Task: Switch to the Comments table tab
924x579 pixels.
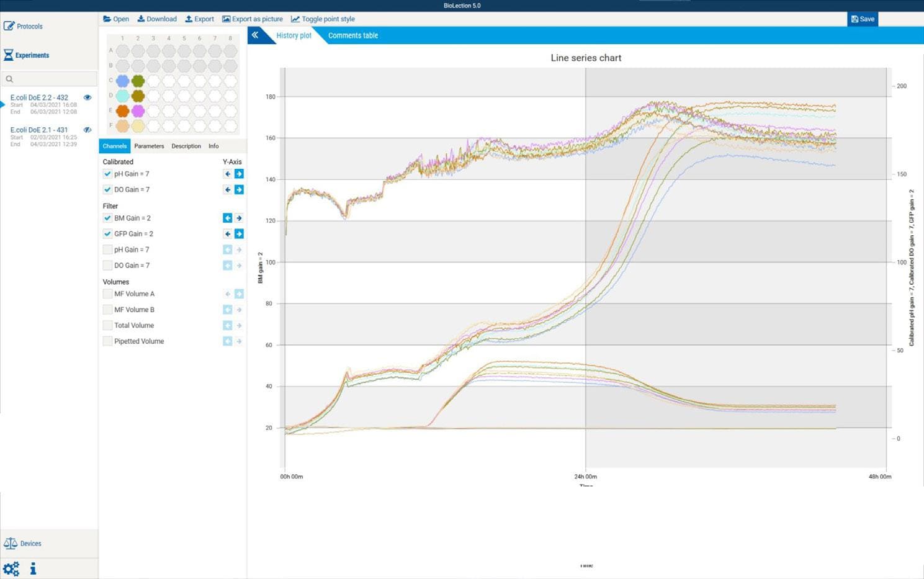Action: click(352, 35)
